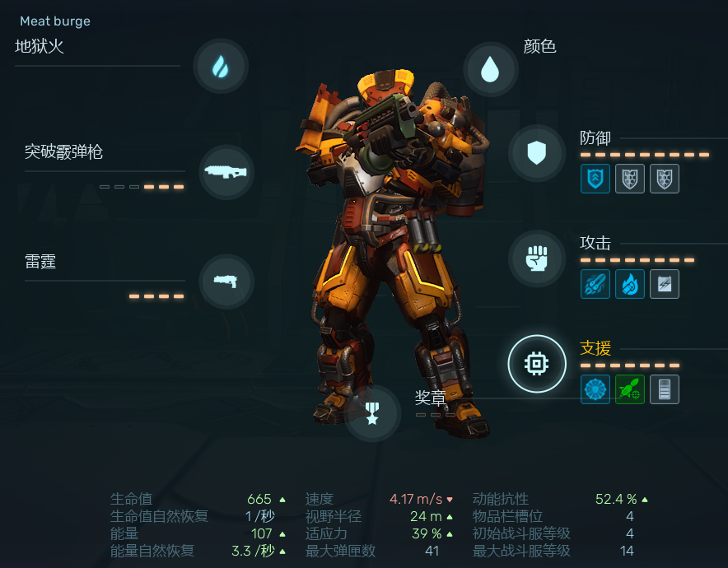Click the 防御 category label
This screenshot has height=568, width=728.
[595, 137]
